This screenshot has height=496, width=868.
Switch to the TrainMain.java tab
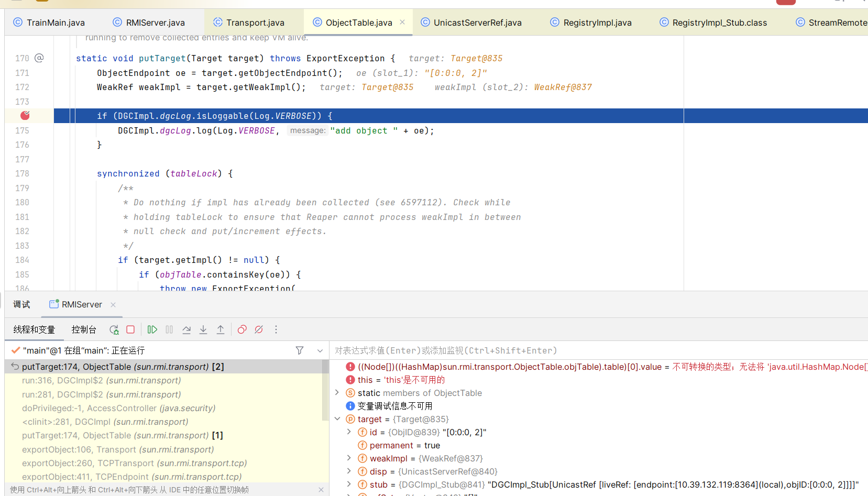click(49, 23)
